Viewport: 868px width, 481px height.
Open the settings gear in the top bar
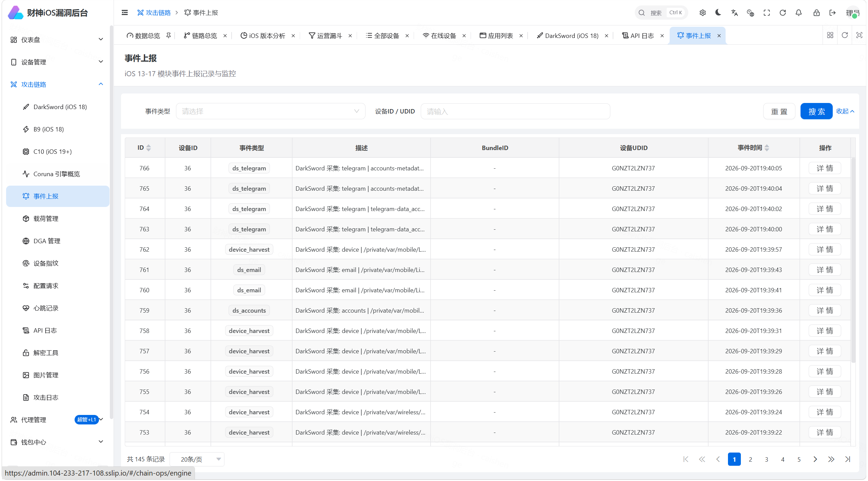(703, 13)
